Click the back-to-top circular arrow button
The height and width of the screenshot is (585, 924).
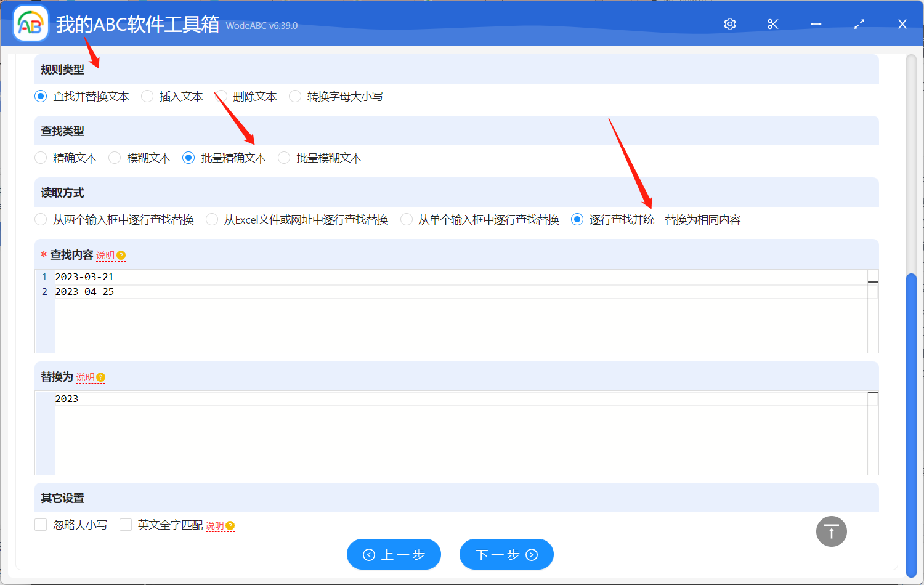click(831, 531)
